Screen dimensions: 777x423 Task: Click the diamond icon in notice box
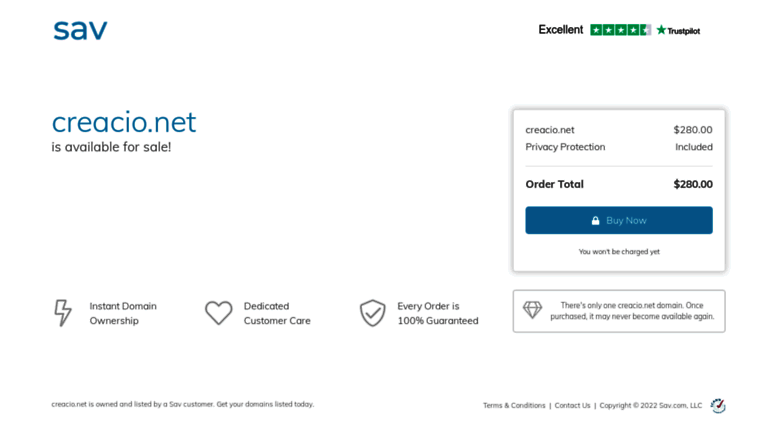click(x=533, y=311)
